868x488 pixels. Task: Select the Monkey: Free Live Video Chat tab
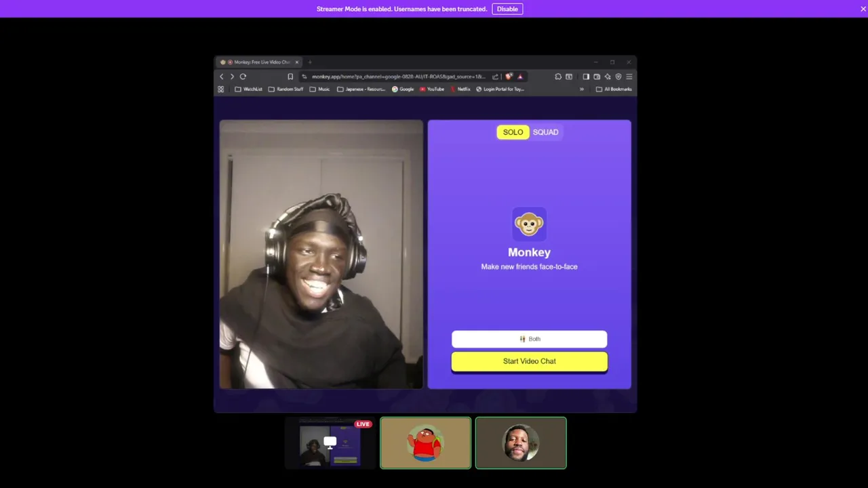[x=258, y=62]
